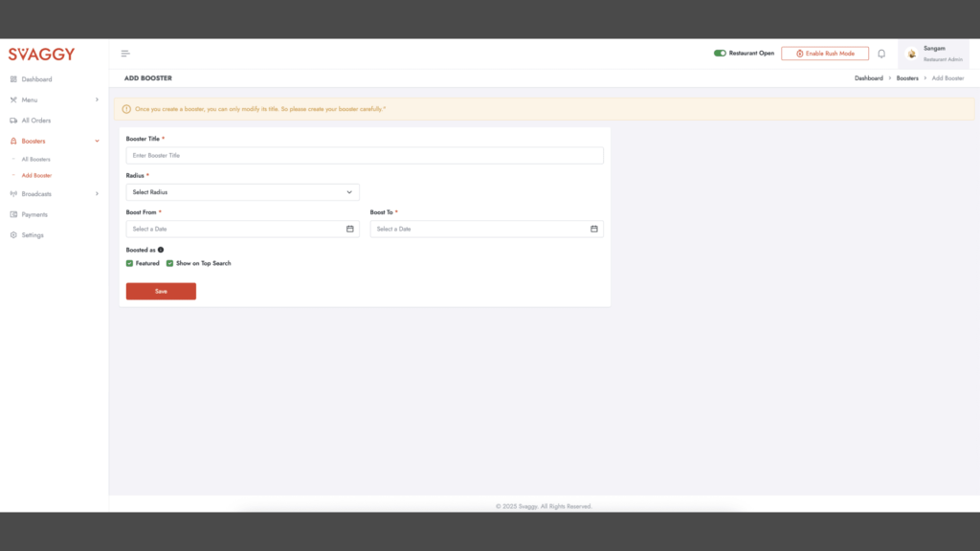Open the Sangam Restaurant Admin profile menu

[x=933, y=54]
